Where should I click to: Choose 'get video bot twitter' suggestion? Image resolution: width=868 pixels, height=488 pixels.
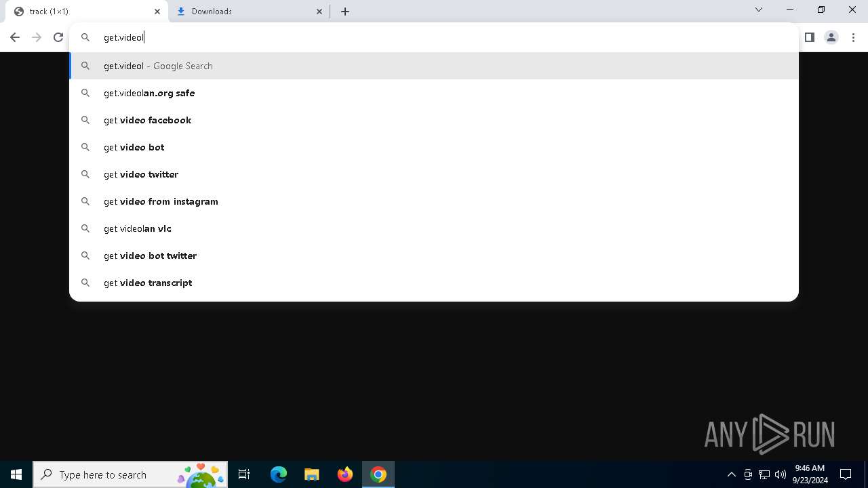[434, 256]
